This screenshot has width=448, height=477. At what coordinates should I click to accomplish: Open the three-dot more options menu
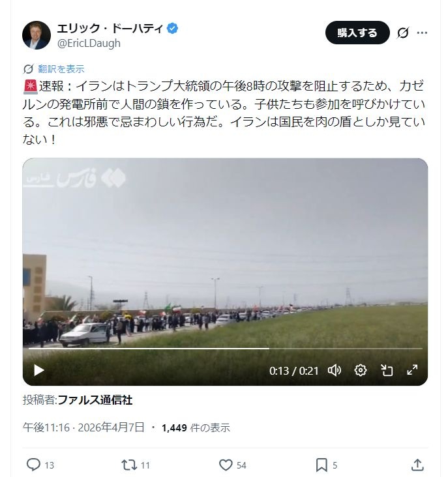tap(422, 33)
